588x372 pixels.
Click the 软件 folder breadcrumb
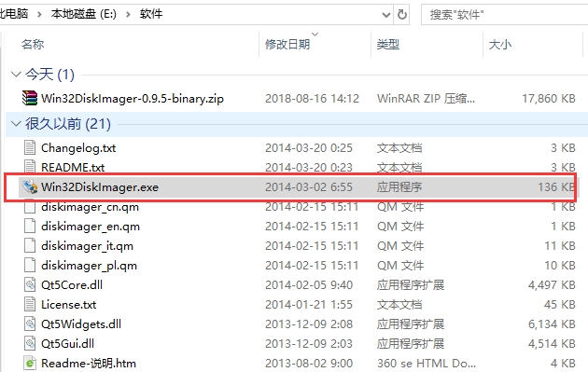click(x=151, y=14)
